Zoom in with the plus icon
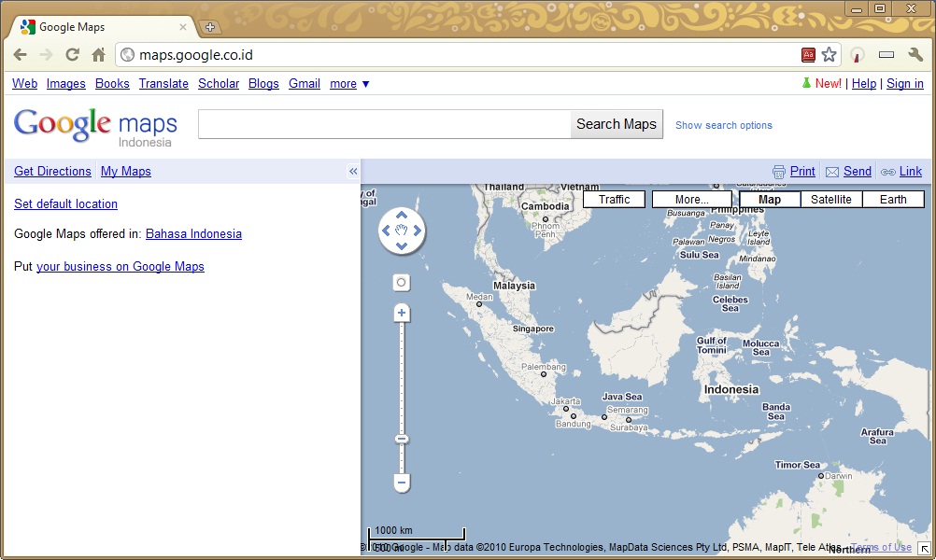The height and width of the screenshot is (560, 936). pos(401,313)
